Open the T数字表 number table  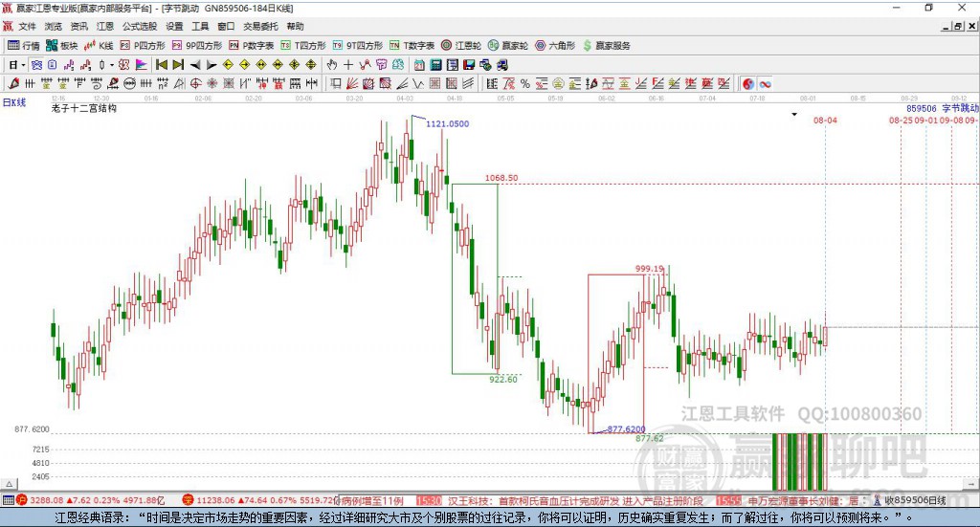click(412, 46)
